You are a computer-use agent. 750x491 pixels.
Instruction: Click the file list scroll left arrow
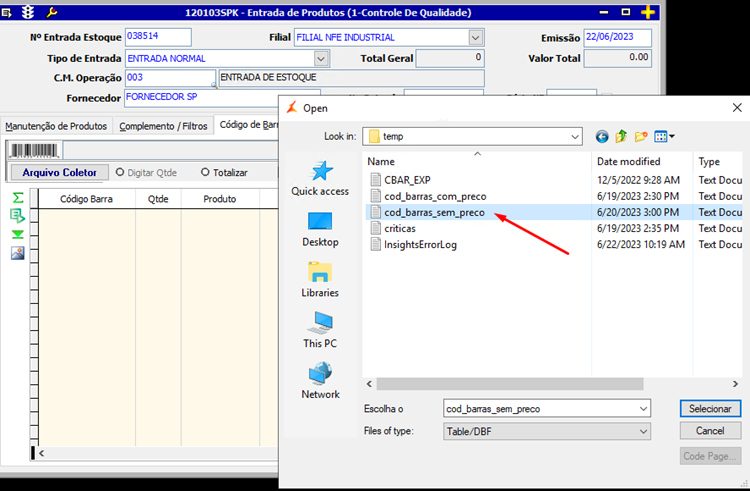tap(369, 384)
